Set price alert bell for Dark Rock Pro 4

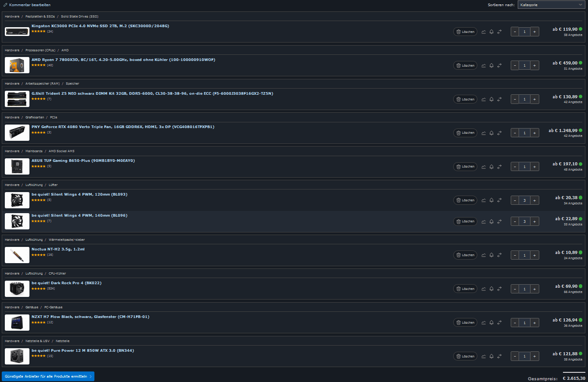(491, 289)
